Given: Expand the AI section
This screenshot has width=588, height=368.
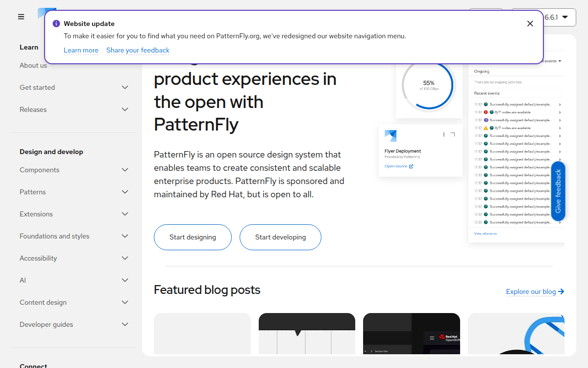Looking at the screenshot, I should click(74, 280).
